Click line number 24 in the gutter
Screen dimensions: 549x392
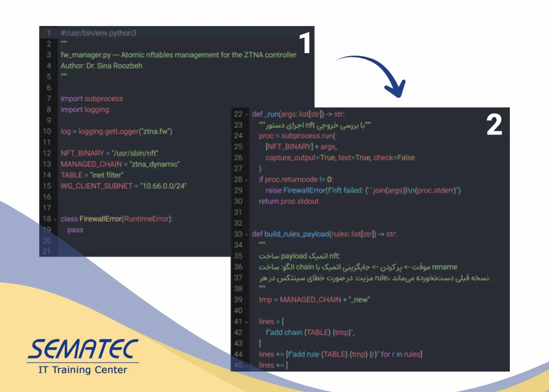coord(238,135)
